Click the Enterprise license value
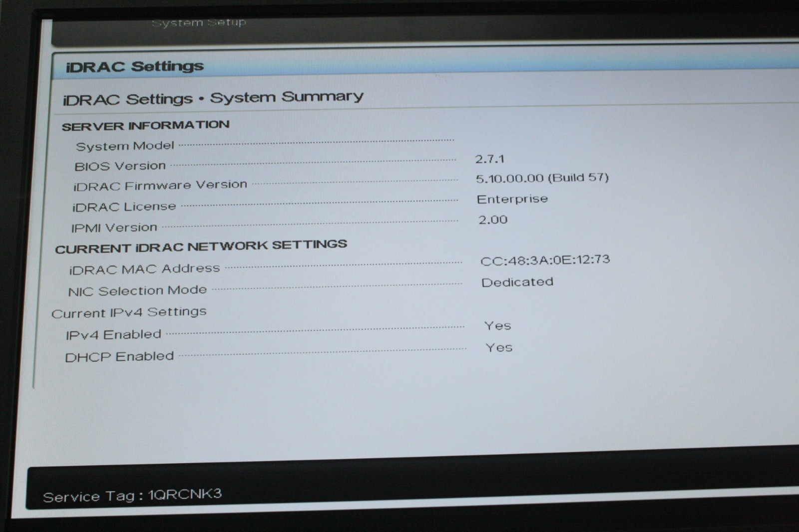 (x=512, y=199)
